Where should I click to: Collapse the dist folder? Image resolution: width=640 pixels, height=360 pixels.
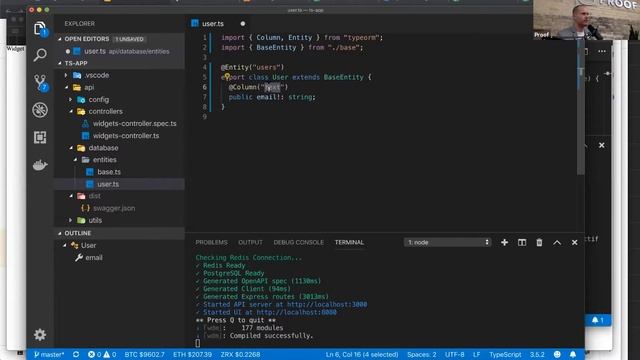click(x=71, y=196)
